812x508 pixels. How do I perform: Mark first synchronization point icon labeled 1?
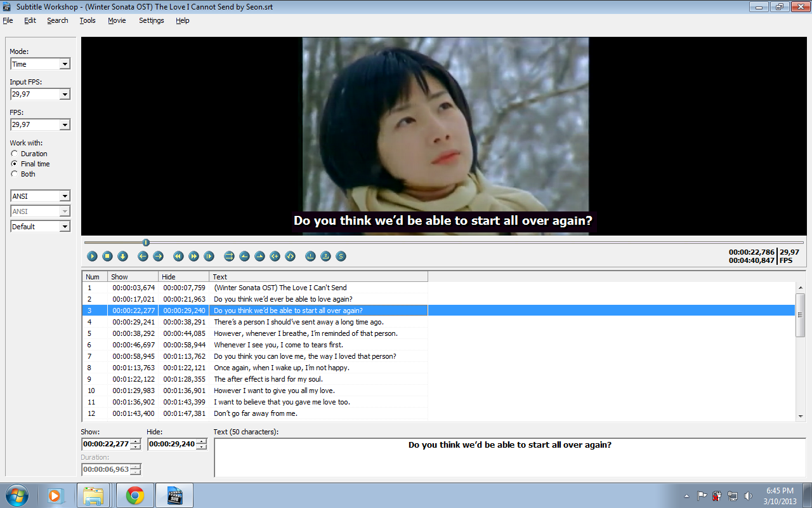(x=310, y=256)
